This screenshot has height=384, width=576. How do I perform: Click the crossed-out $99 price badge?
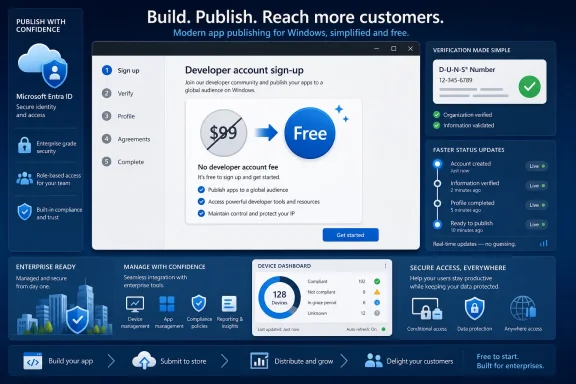223,133
